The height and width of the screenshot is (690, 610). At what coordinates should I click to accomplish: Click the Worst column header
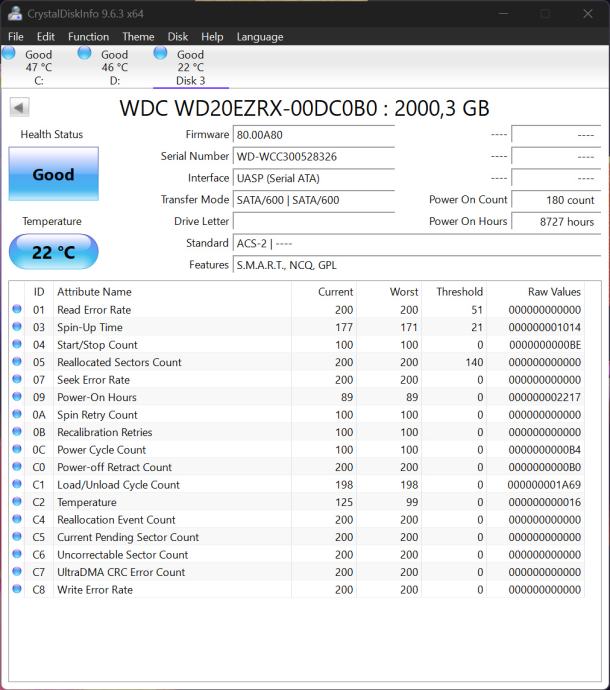(389, 292)
